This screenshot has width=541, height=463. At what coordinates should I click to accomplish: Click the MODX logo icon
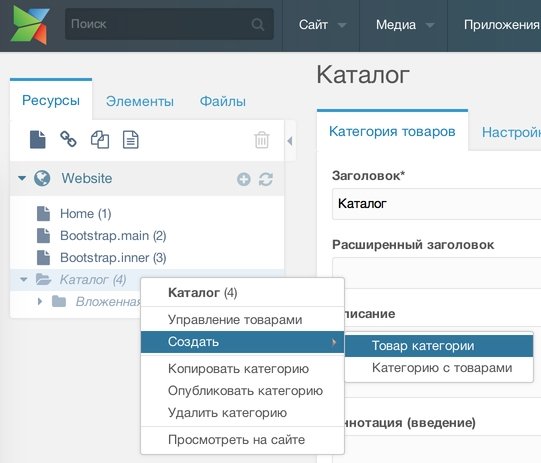(30, 25)
